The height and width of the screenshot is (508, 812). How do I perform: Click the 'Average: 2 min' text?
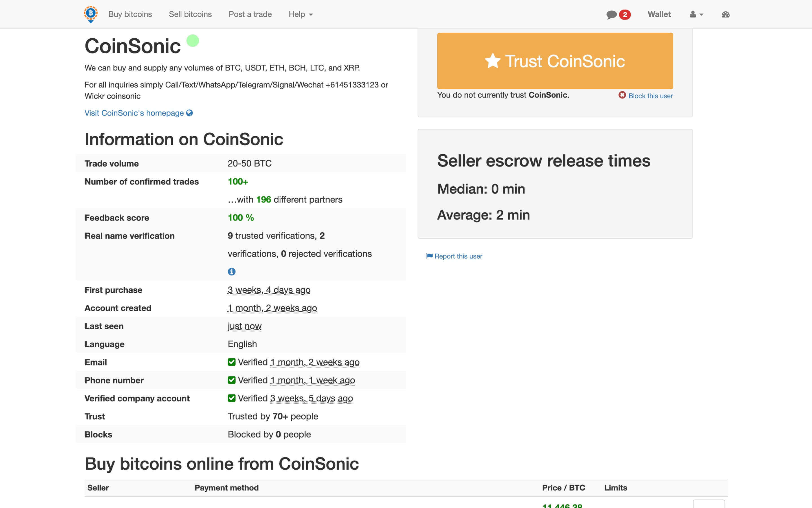(x=483, y=215)
